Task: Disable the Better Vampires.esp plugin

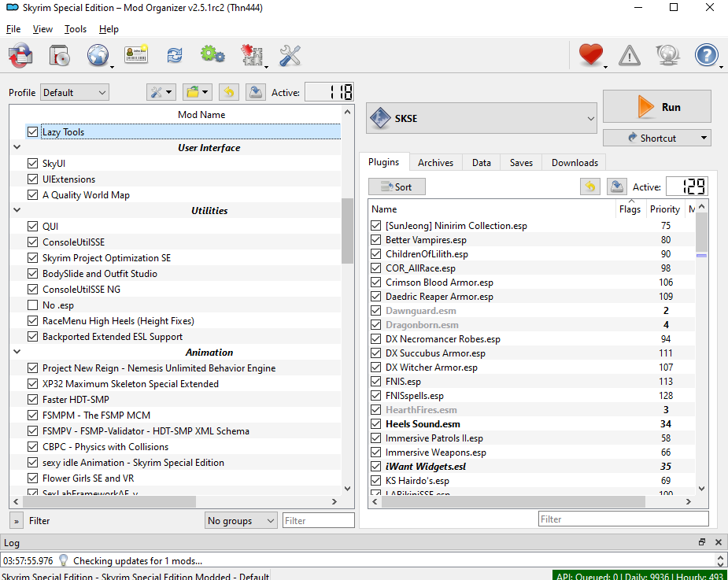Action: pos(376,240)
